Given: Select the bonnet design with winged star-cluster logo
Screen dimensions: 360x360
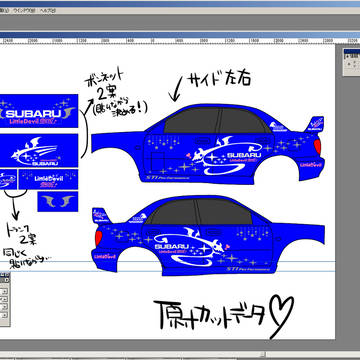Looking at the screenshot, I should (x=39, y=151).
